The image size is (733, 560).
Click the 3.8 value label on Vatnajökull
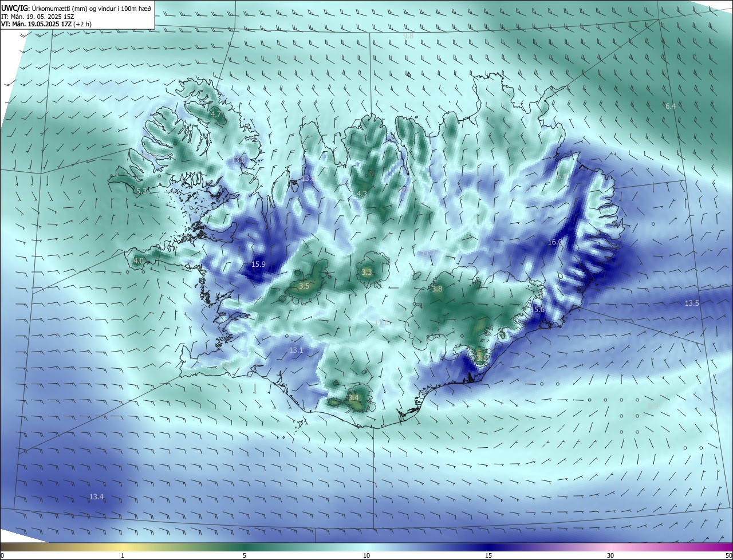coord(437,289)
